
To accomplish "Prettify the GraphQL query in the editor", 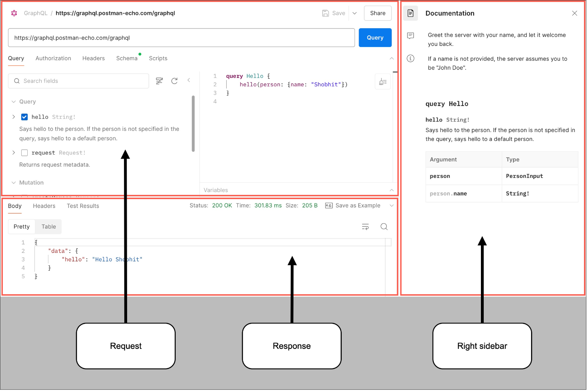I will (x=382, y=81).
